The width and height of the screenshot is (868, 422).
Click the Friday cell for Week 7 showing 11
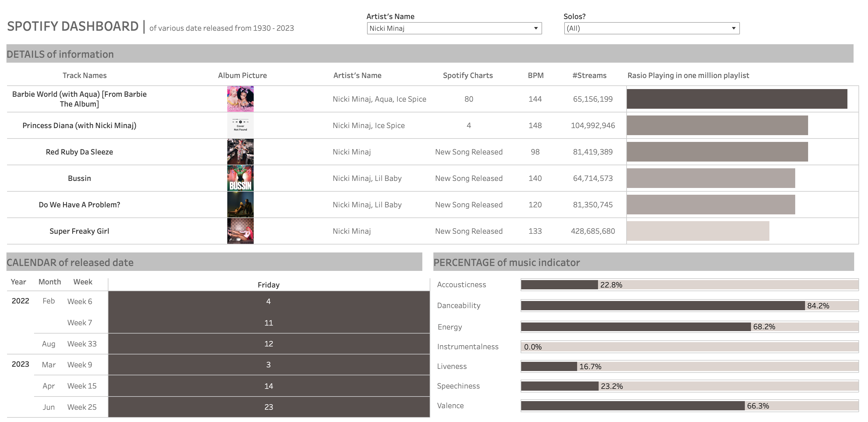point(269,322)
